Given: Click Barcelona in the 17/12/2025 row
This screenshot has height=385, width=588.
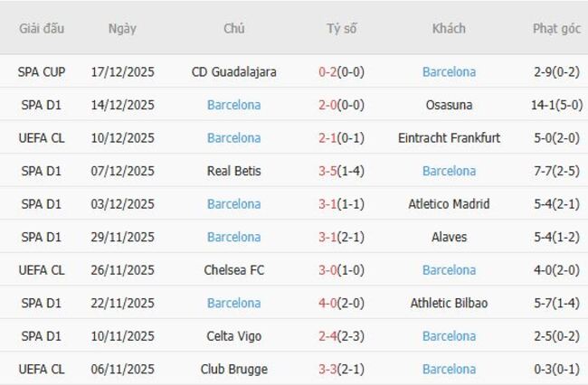Looking at the screenshot, I should (449, 71).
